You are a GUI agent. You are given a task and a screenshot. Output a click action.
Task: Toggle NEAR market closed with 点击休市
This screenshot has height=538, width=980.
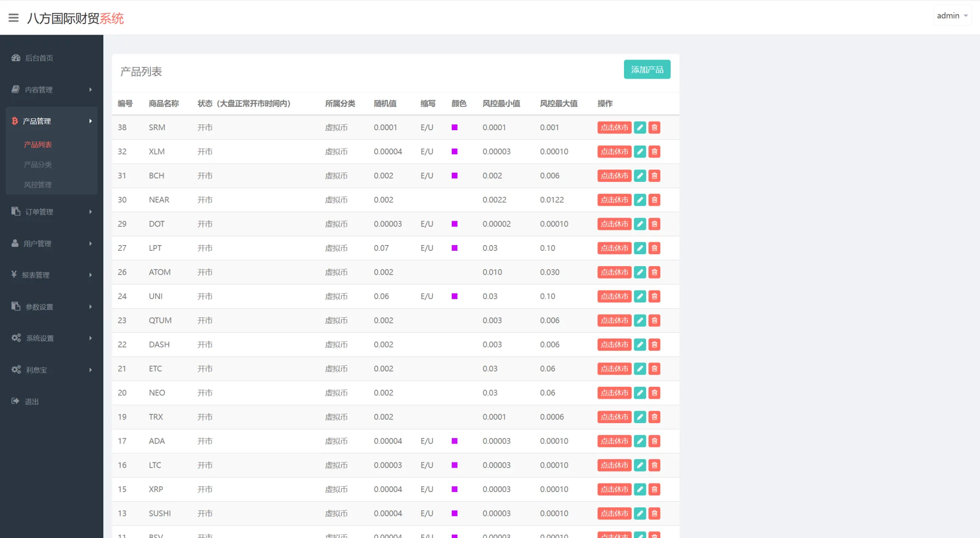click(614, 200)
